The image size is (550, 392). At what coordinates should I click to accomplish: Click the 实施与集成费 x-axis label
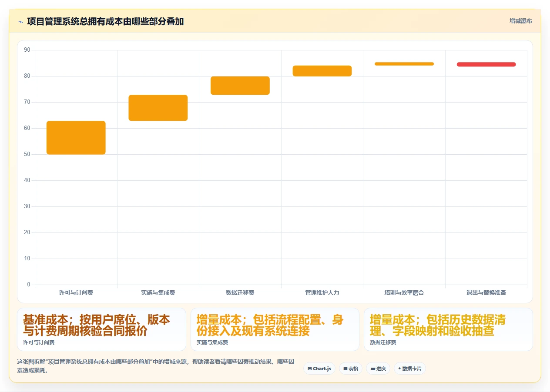158,293
